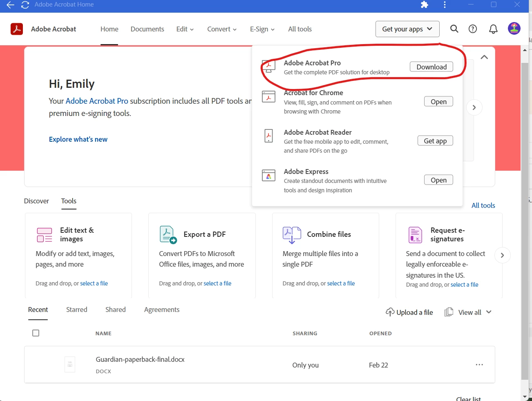Open the Documents nav item
This screenshot has width=532, height=401.
click(148, 29)
